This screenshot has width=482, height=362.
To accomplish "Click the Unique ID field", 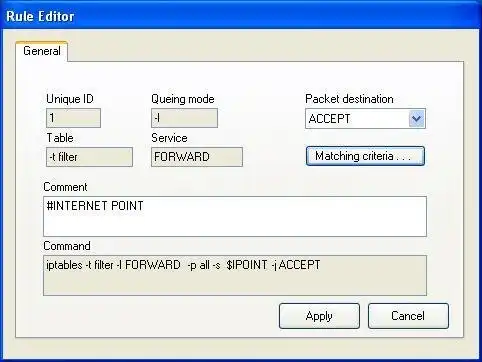I will [73, 118].
